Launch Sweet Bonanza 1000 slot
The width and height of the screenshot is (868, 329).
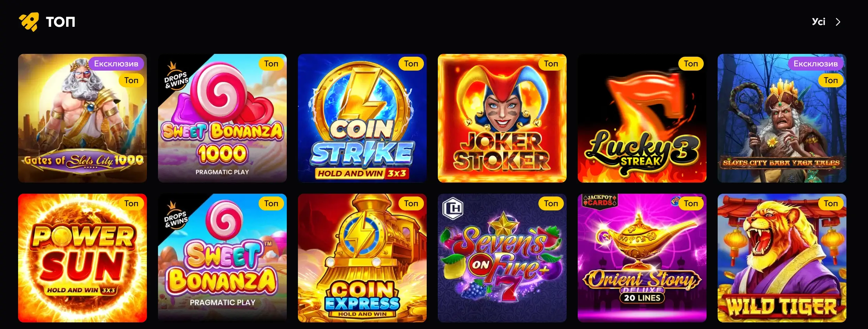click(222, 118)
